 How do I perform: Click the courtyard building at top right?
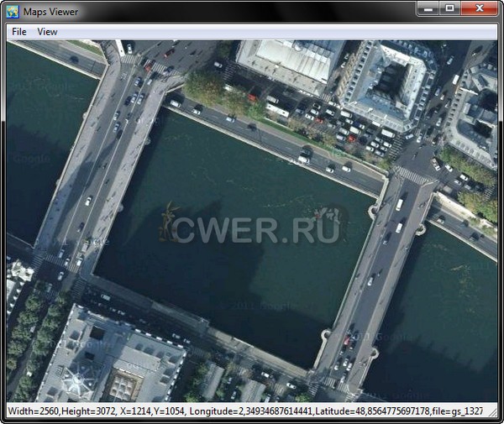click(386, 84)
